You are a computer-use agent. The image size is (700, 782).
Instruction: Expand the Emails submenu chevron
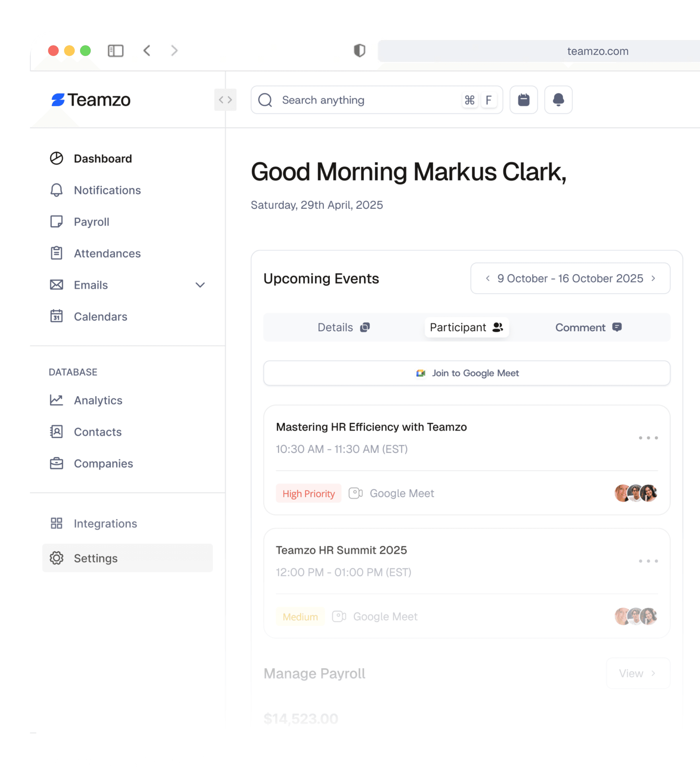pyautogui.click(x=200, y=285)
